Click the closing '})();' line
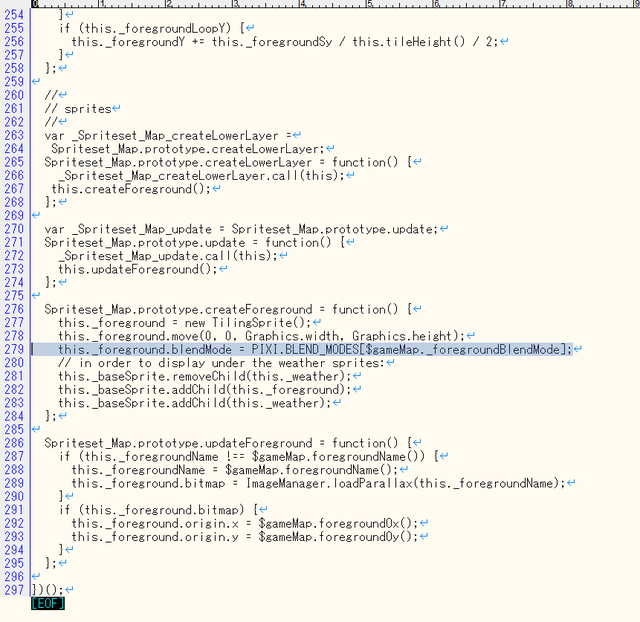 [x=48, y=590]
